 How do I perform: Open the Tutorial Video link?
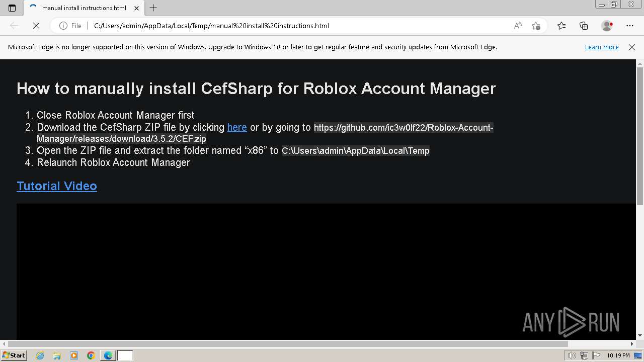(57, 186)
